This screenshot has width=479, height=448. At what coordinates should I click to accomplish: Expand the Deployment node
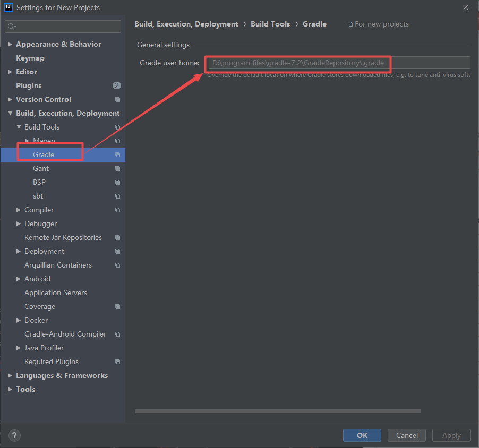pos(19,251)
